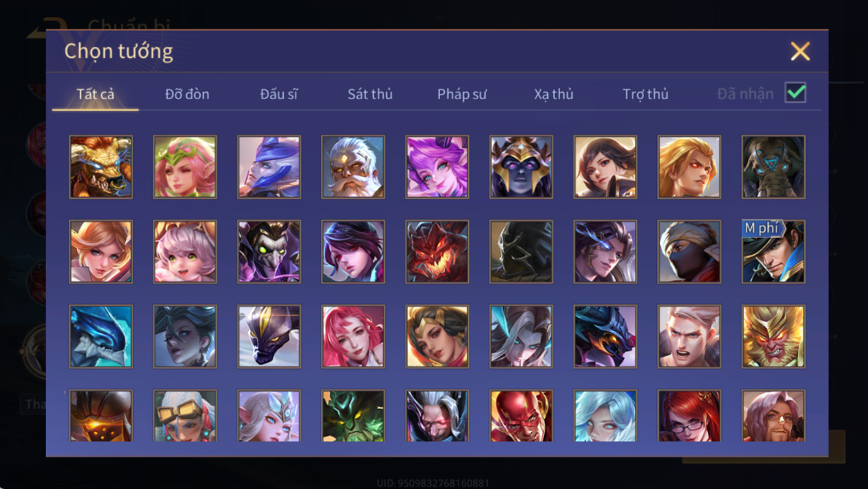Select the elephant-masked hero portrait
This screenshot has width=868, height=489.
coord(773,166)
